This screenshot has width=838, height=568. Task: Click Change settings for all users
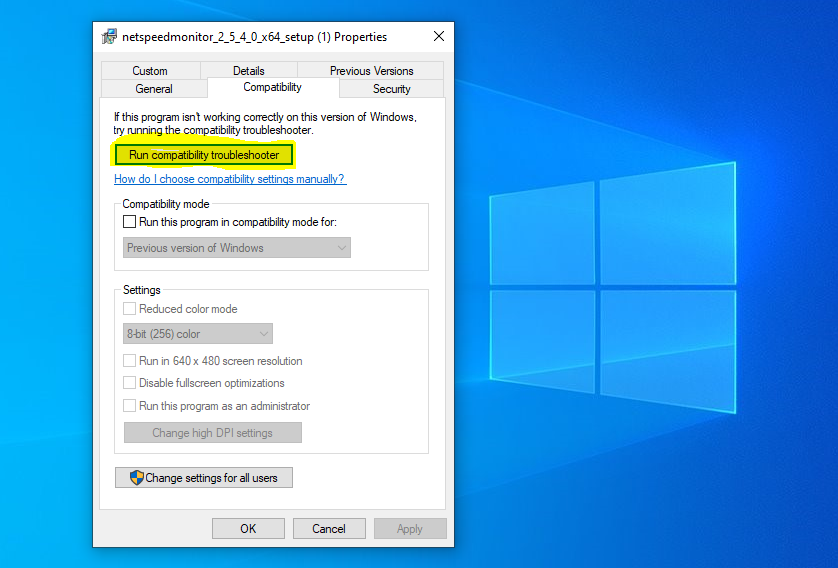[204, 478]
